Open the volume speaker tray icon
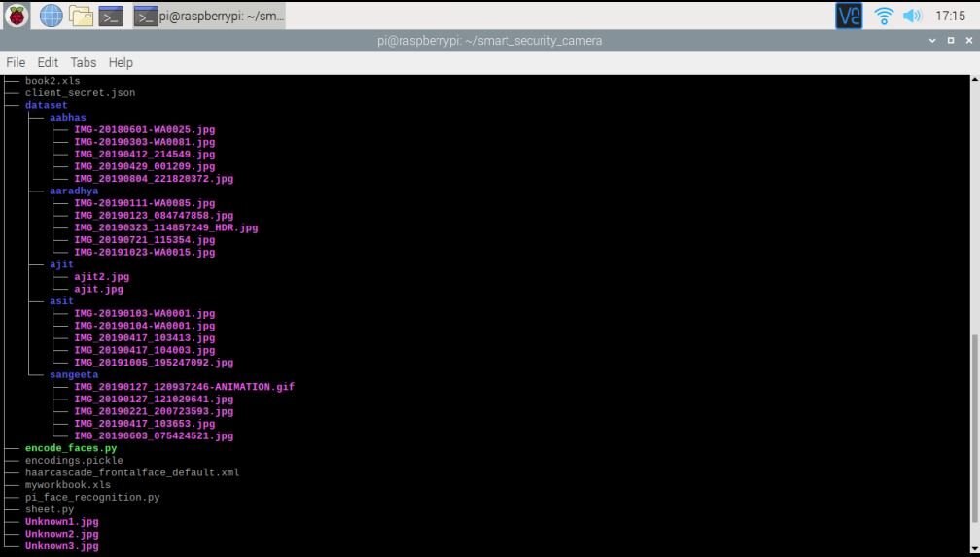The width and height of the screenshot is (980, 557). (912, 16)
